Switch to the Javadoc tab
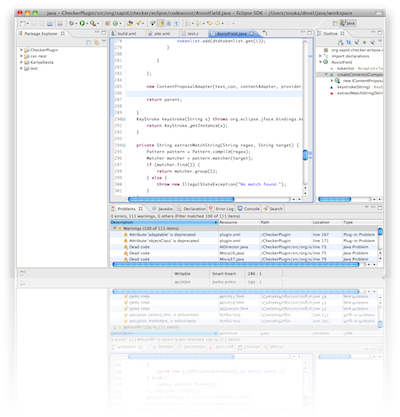400x417 pixels. [x=163, y=209]
